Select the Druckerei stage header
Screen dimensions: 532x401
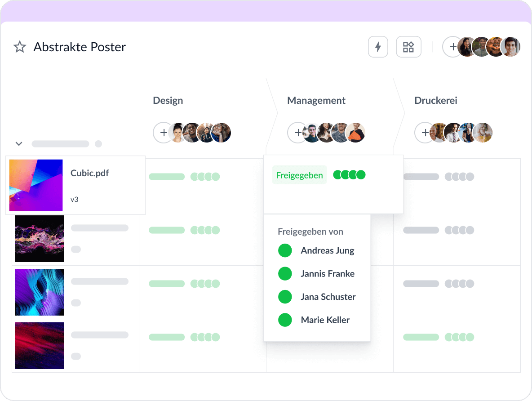[430, 100]
